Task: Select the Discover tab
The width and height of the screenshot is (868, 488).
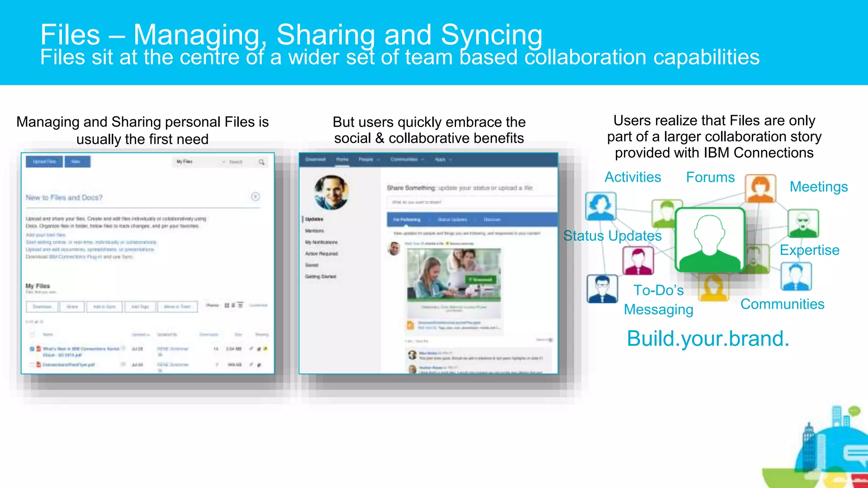Action: pyautogui.click(x=492, y=219)
